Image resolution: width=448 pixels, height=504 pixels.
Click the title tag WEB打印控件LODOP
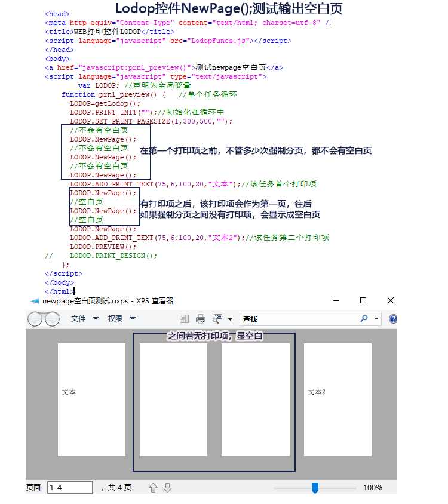point(110,32)
